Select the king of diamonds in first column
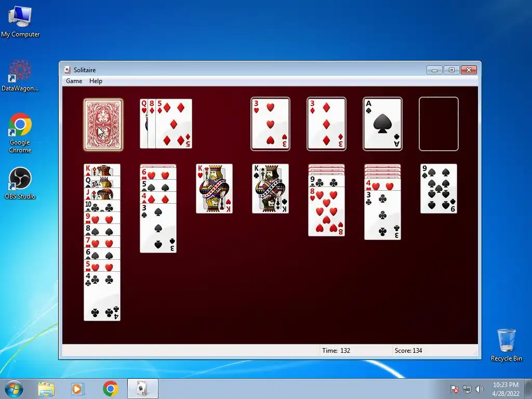 pos(102,170)
